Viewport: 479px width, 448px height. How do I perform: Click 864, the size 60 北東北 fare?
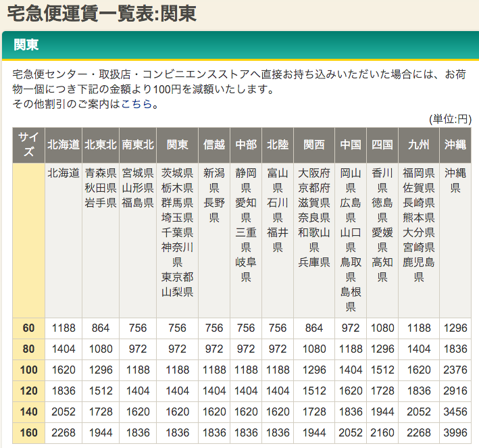point(101,328)
